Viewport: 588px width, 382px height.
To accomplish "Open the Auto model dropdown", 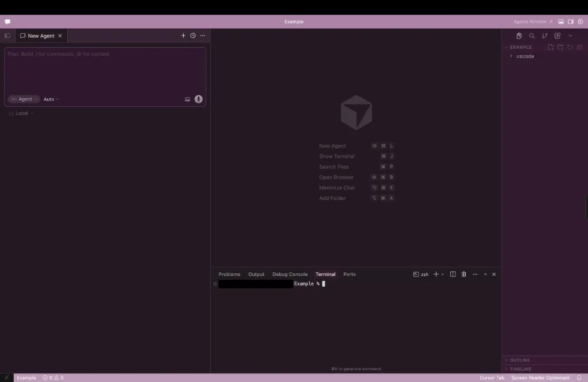I will (51, 99).
